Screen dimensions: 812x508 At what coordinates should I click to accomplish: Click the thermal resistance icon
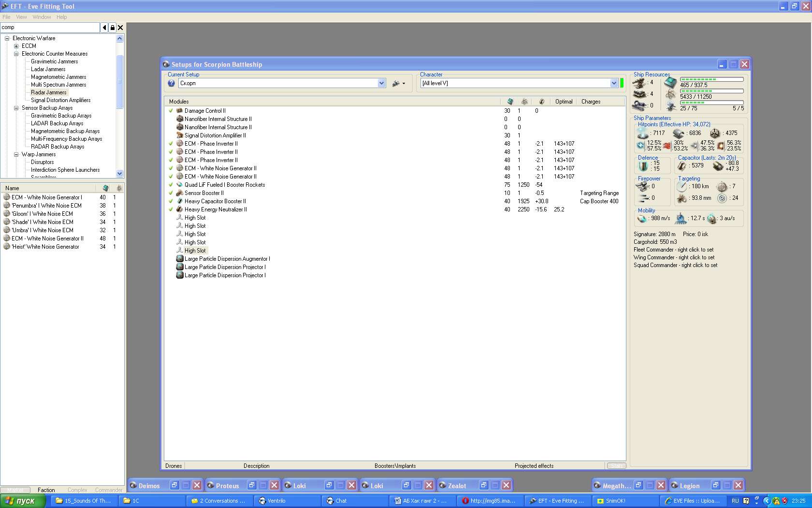point(667,145)
